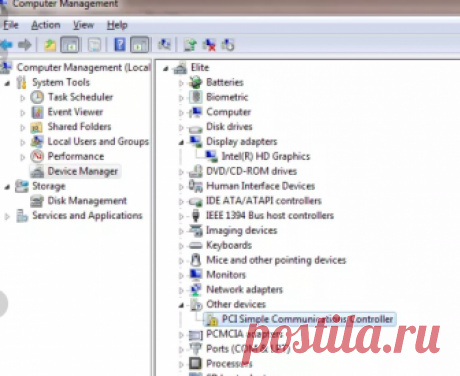Select the Keyboards text label

[229, 245]
